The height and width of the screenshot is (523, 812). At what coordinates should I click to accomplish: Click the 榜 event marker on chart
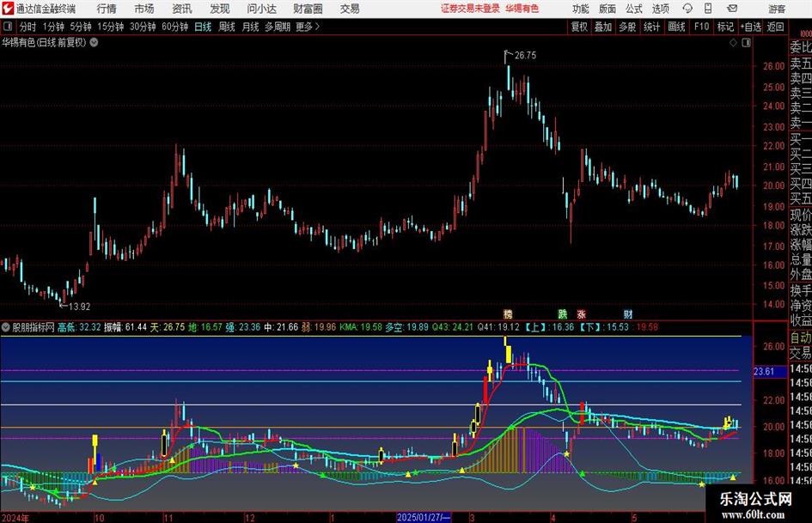point(508,313)
